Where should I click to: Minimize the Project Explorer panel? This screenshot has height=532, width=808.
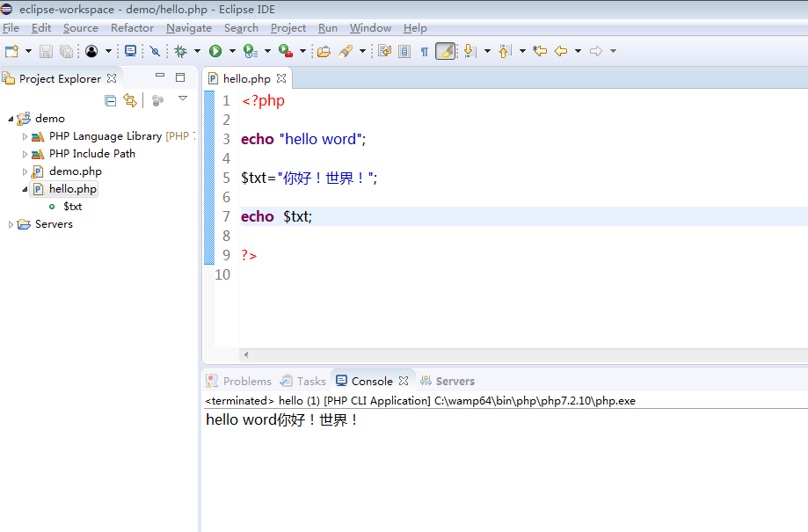click(x=160, y=76)
